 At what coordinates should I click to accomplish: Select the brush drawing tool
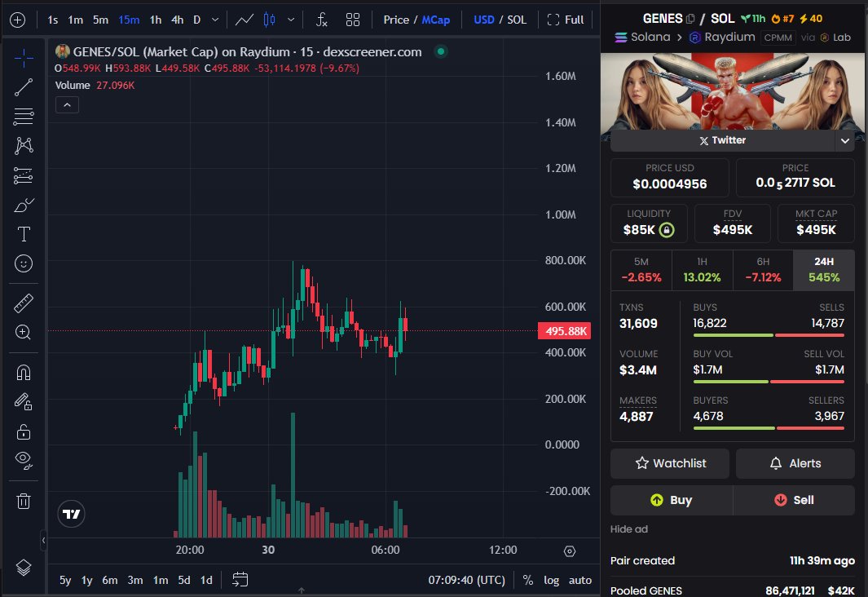pyautogui.click(x=24, y=205)
